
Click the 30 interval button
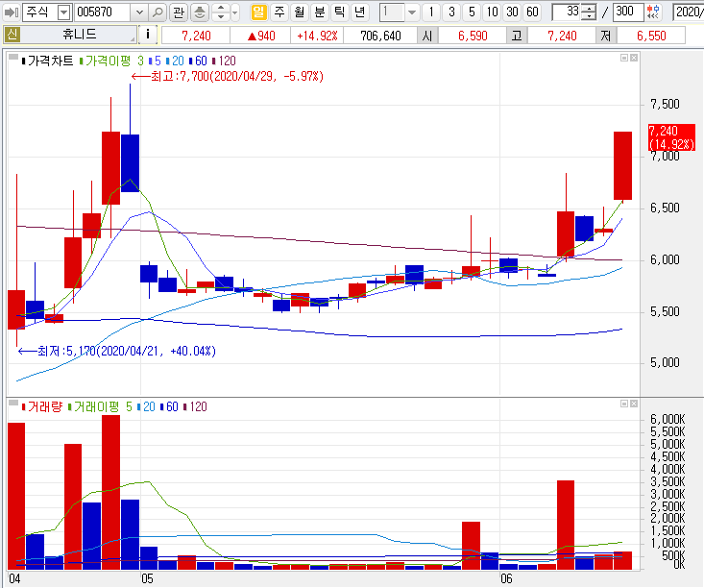pyautogui.click(x=512, y=12)
